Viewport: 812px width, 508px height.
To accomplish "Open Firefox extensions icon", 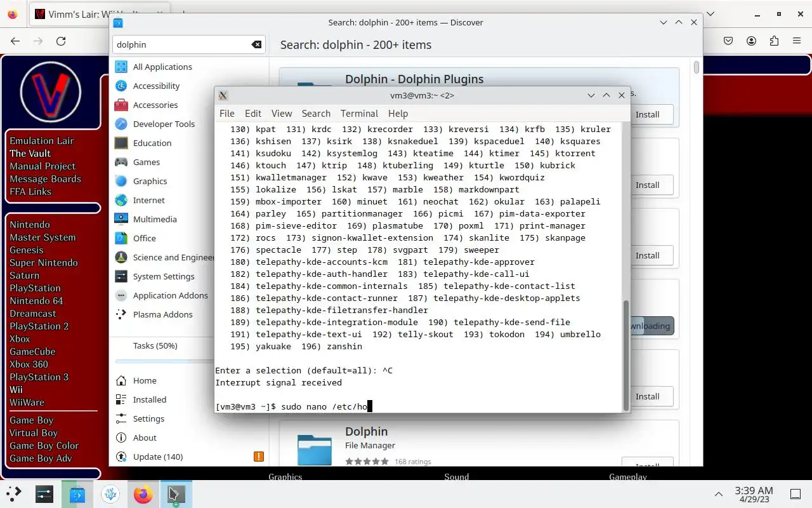I will coord(773,41).
